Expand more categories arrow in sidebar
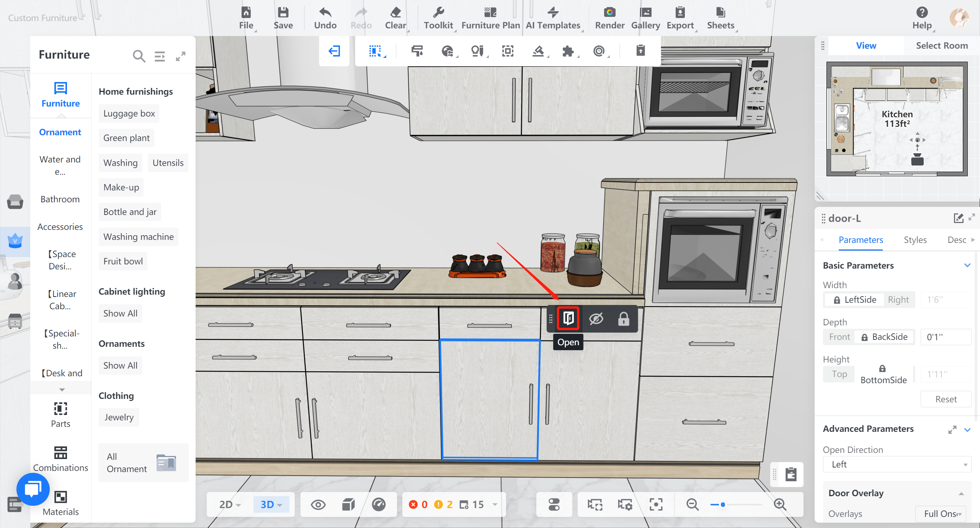Screen dimensions: 980x528 coord(62,389)
